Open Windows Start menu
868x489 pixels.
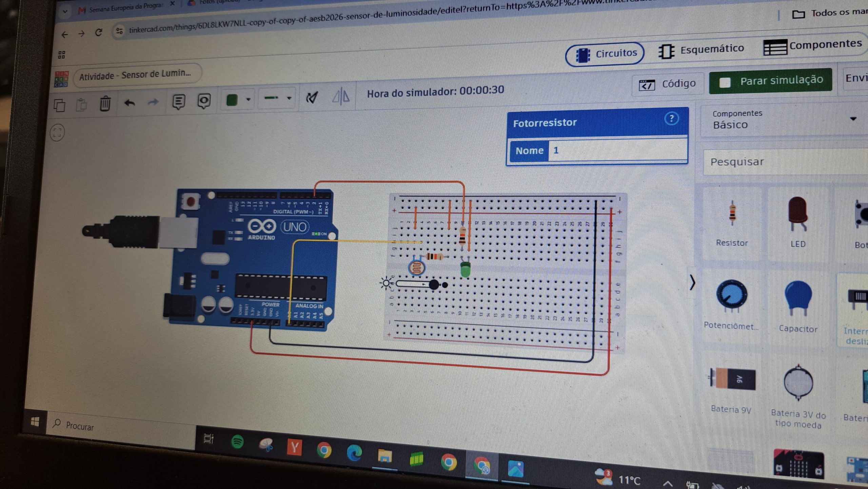coord(35,422)
